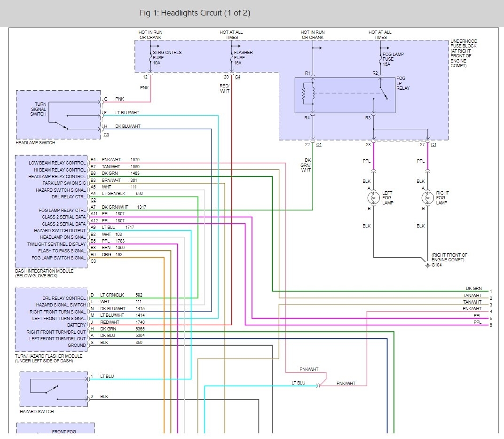Screen dimensions: 504x439
Task: Click the Hazard Switch contact symbol
Action: tap(52, 390)
